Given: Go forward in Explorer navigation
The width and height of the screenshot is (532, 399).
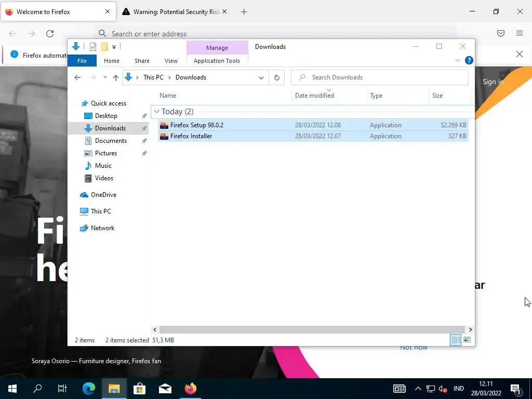Looking at the screenshot, I should pos(92,78).
